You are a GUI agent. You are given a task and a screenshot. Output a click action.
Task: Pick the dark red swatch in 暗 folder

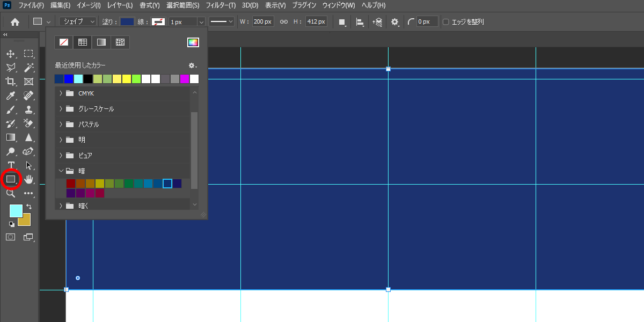71,184
